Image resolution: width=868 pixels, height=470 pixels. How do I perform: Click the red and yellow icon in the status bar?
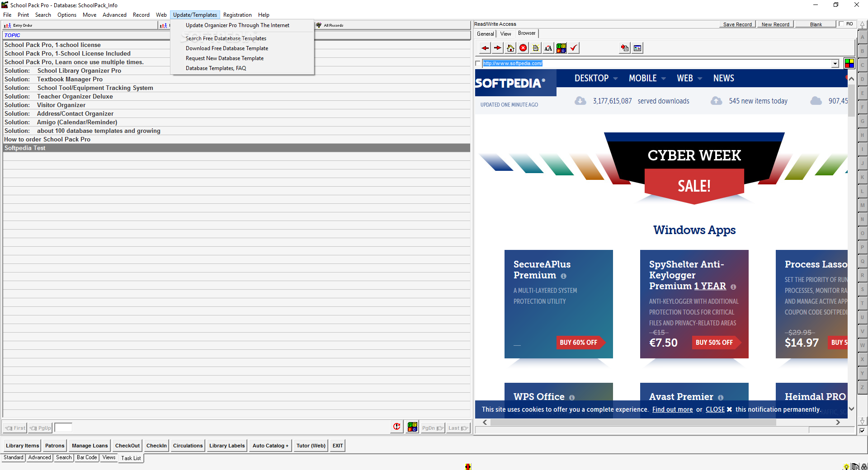pyautogui.click(x=468, y=466)
